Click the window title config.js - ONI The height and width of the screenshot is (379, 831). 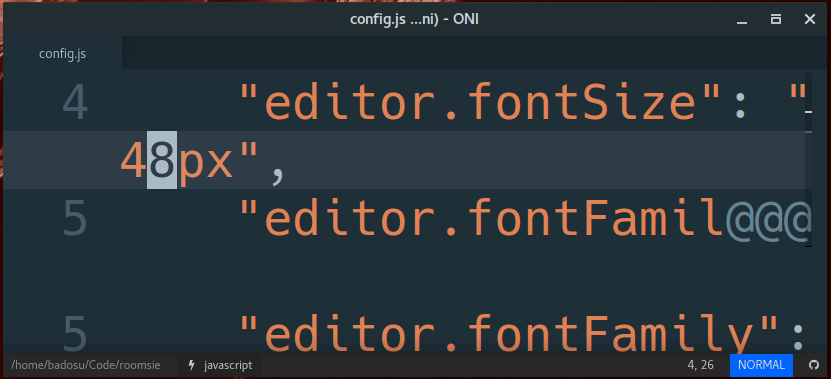(x=414, y=20)
